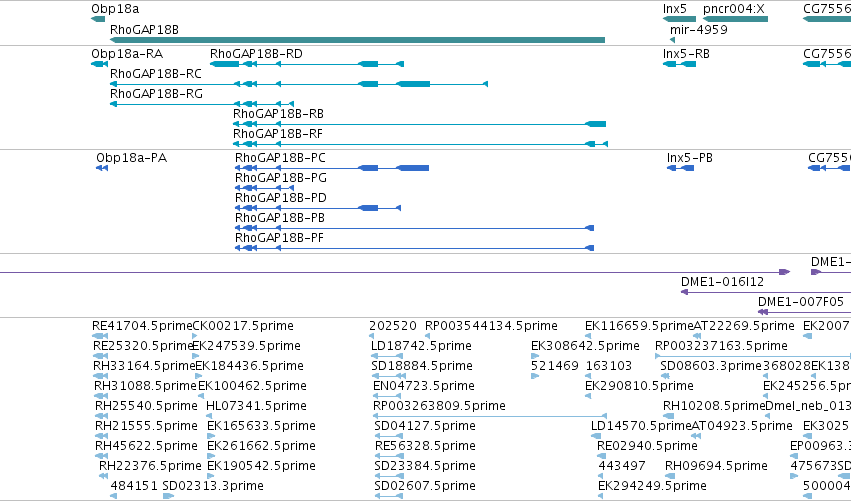Image resolution: width=851 pixels, height=501 pixels.
Task: Click the EK190542.5prime EST label
Action: coord(261,467)
